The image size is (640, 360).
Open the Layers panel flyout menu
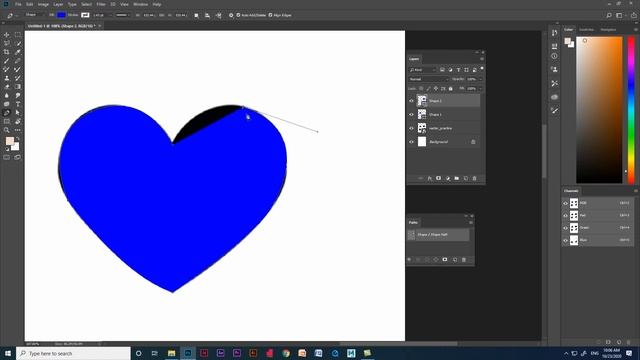point(482,59)
